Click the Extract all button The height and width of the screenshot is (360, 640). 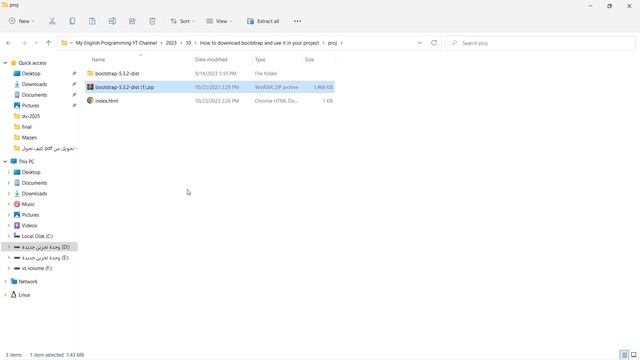263,21
